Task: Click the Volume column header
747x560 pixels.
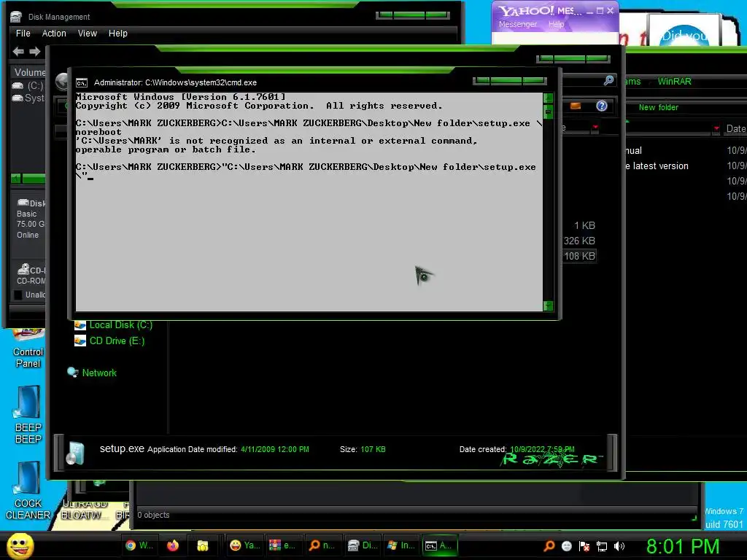Action: [29, 72]
